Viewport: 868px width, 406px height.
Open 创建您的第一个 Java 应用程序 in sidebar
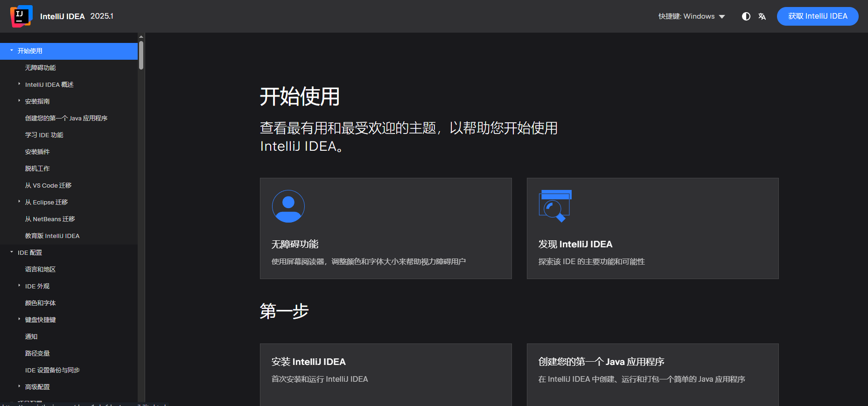(66, 118)
